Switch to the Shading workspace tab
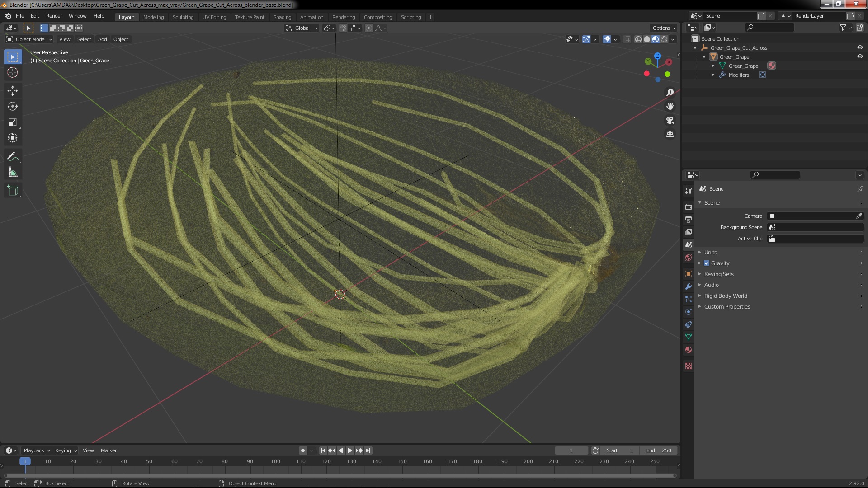The image size is (868, 488). point(282,17)
